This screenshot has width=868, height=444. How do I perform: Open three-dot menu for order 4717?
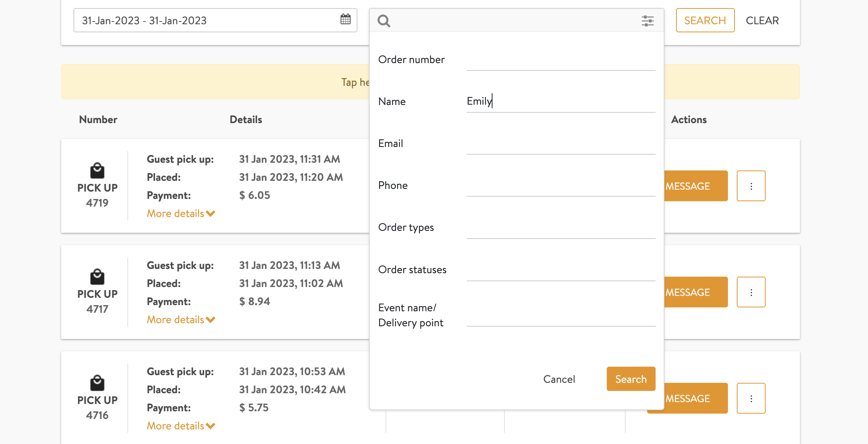click(751, 292)
